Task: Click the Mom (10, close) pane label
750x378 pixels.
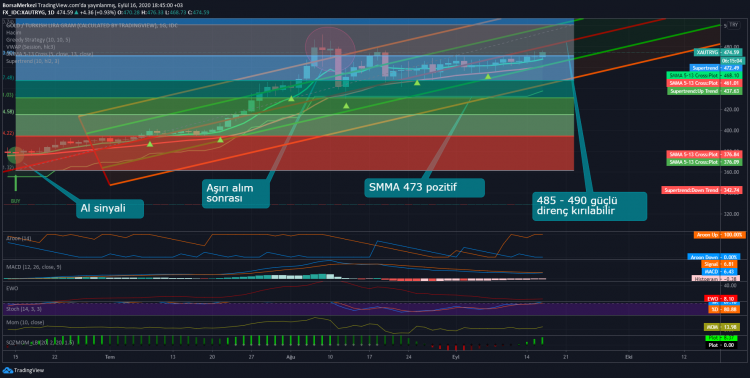Action: 25,322
